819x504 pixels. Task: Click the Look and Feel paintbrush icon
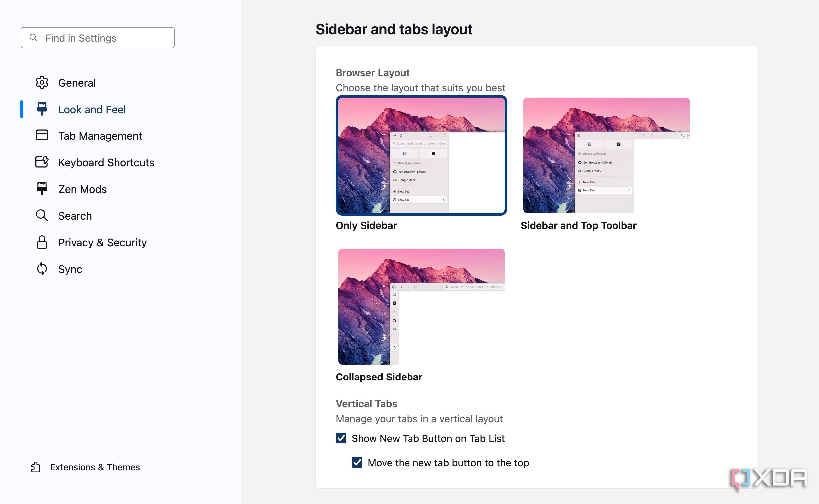42,109
